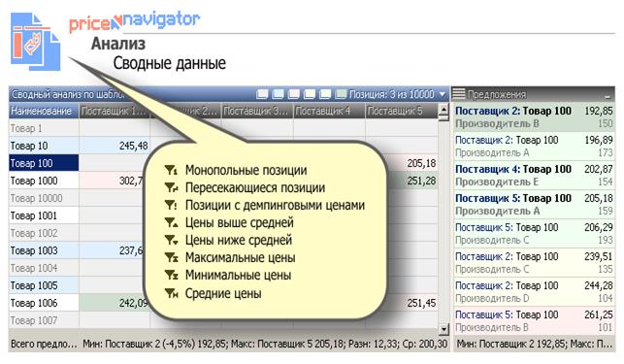
Task: Click the table scrollbar down arrow
Action: click(443, 329)
